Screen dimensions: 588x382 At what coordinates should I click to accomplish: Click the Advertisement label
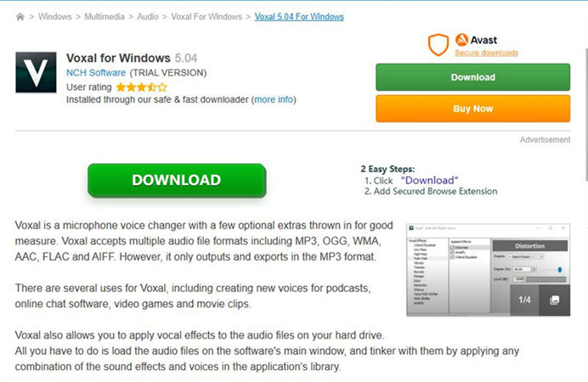[545, 140]
